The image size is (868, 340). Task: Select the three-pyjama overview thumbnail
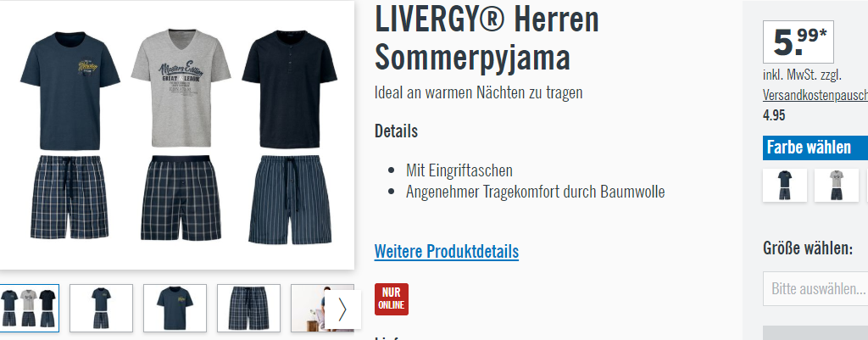click(29, 308)
